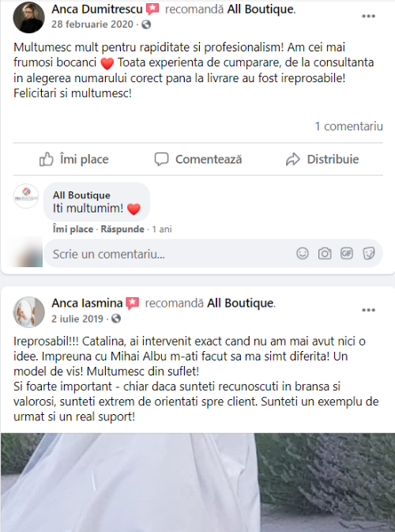
Task: Open Anca Dumitrescu's profile picture
Action: point(28,17)
